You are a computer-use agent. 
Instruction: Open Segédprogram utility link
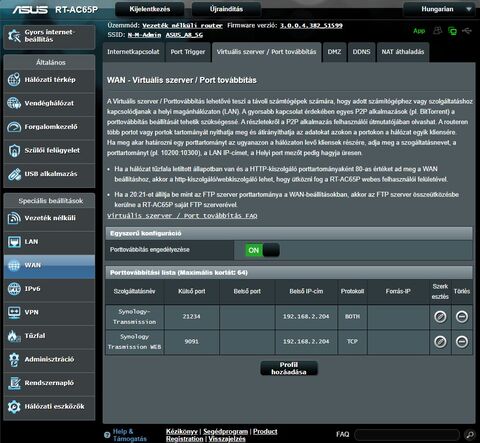tap(226, 431)
